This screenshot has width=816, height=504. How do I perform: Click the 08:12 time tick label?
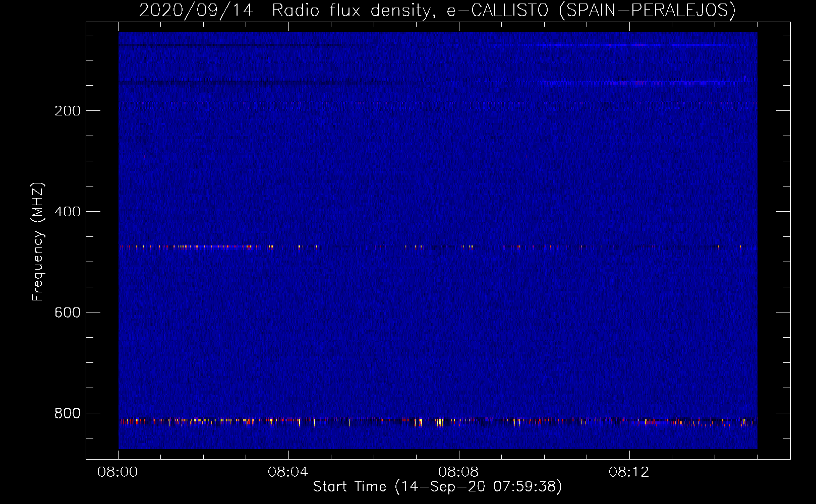tap(629, 472)
